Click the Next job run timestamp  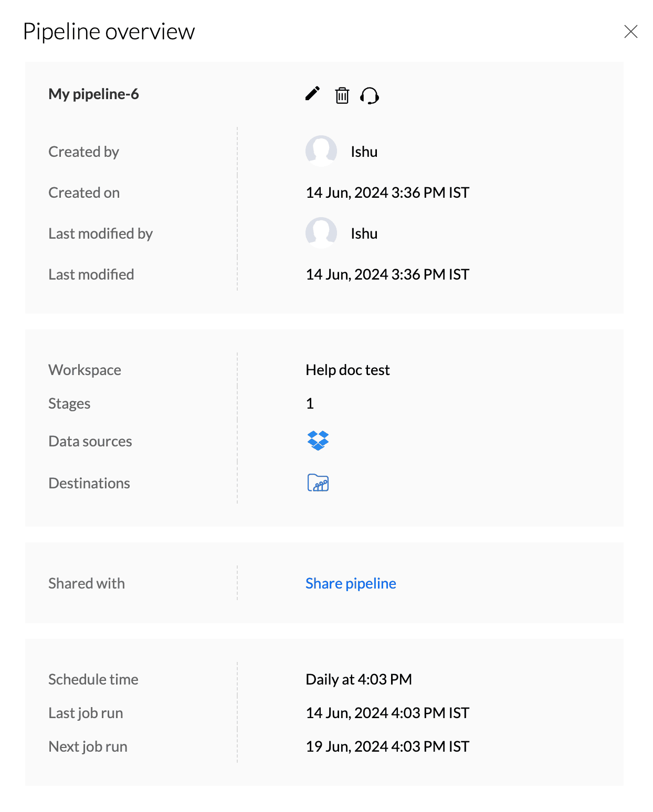tap(387, 746)
